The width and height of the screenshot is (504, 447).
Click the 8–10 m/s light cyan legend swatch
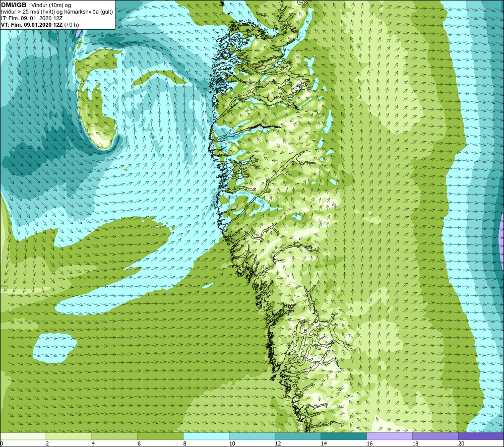click(206, 436)
